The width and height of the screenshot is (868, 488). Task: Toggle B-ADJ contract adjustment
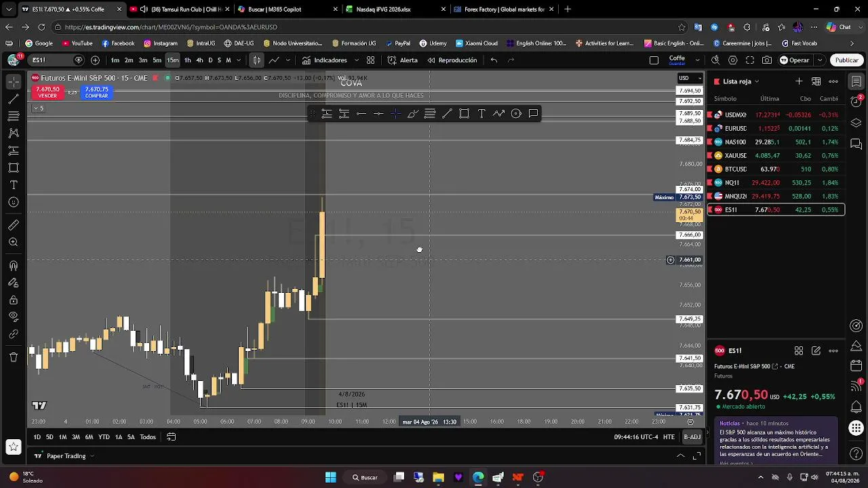pyautogui.click(x=692, y=437)
